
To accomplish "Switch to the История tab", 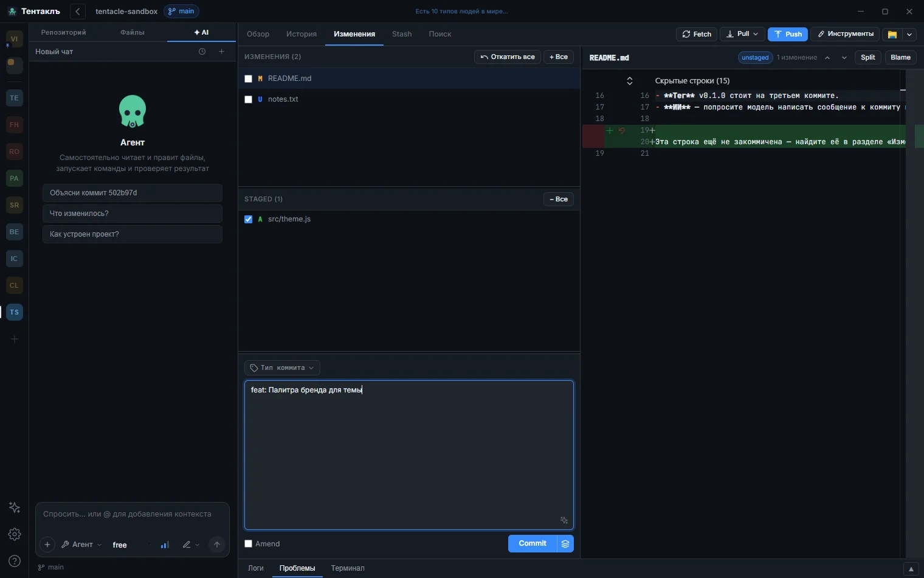I will point(302,34).
